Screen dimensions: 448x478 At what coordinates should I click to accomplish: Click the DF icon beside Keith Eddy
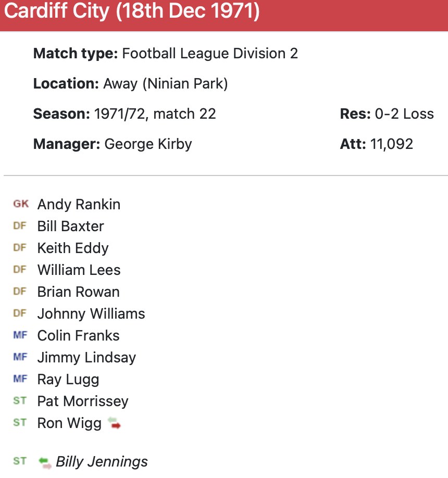(20, 248)
